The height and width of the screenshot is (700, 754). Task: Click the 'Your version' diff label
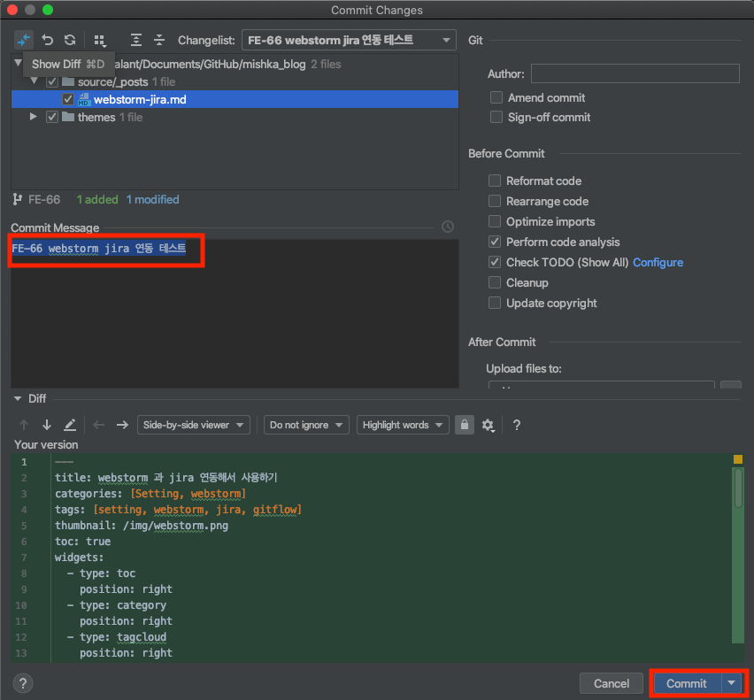pos(46,445)
